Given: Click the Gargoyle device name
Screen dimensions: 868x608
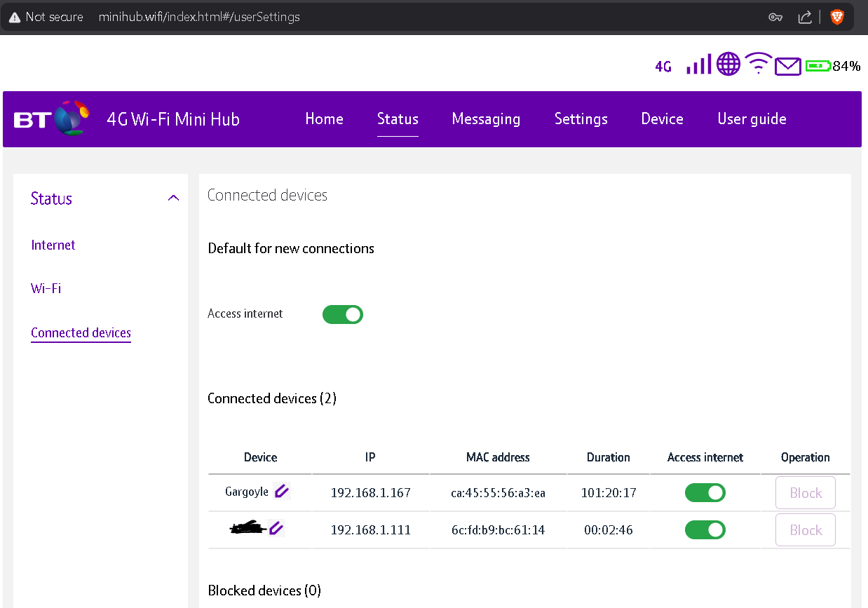Looking at the screenshot, I should (247, 492).
